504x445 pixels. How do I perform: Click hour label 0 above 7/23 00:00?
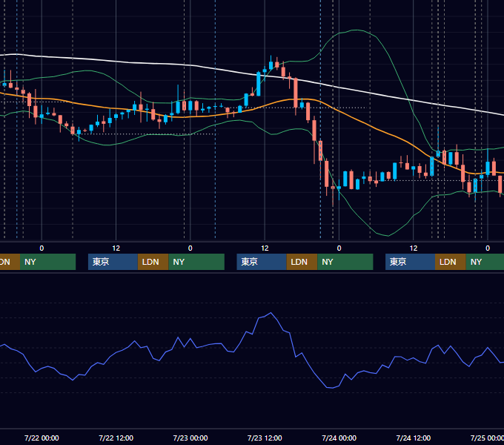pos(190,248)
